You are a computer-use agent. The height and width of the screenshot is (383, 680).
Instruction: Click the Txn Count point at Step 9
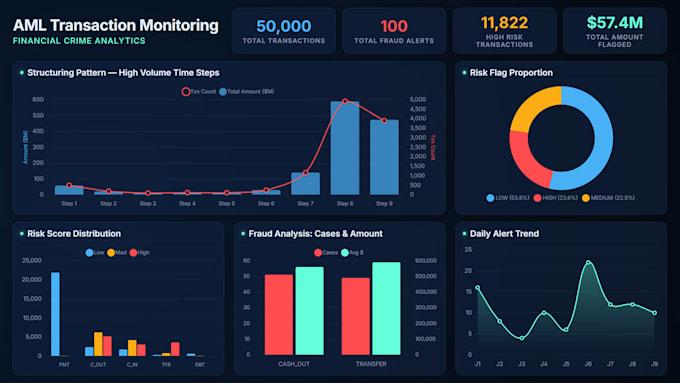(x=384, y=121)
